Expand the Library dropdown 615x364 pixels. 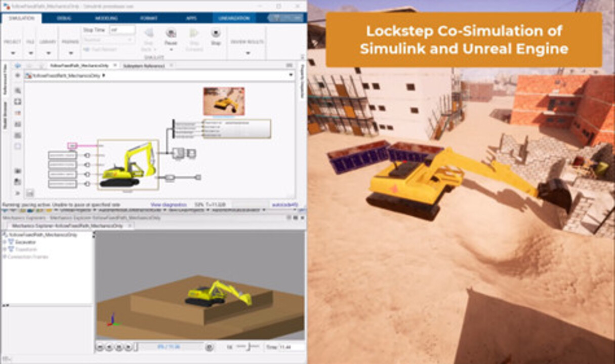coord(48,53)
